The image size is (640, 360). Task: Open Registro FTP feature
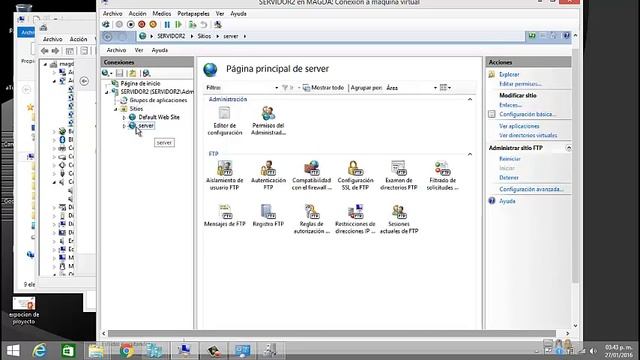[268, 216]
